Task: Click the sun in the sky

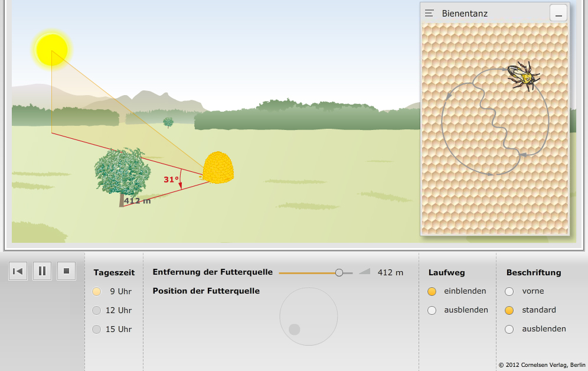Action: pos(52,50)
